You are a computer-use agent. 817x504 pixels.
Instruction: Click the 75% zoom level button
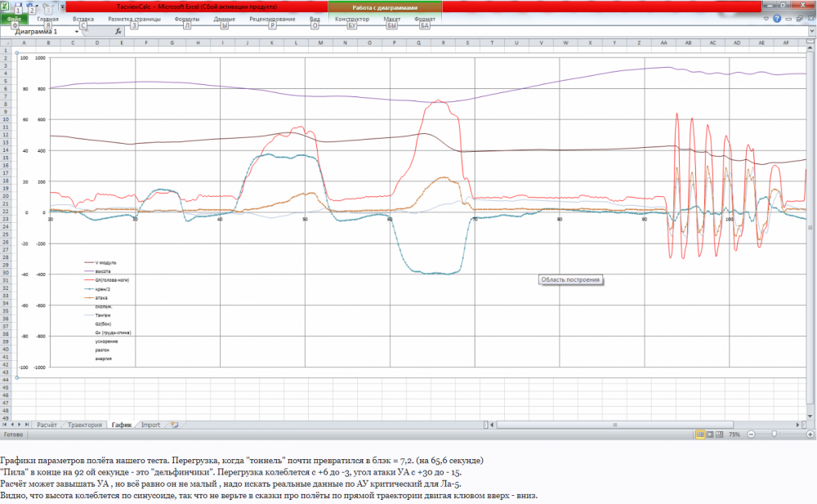[734, 435]
